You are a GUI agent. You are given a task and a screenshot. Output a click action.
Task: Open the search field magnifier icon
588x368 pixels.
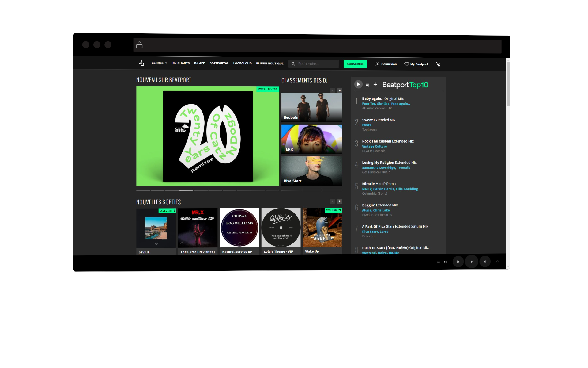(x=293, y=63)
